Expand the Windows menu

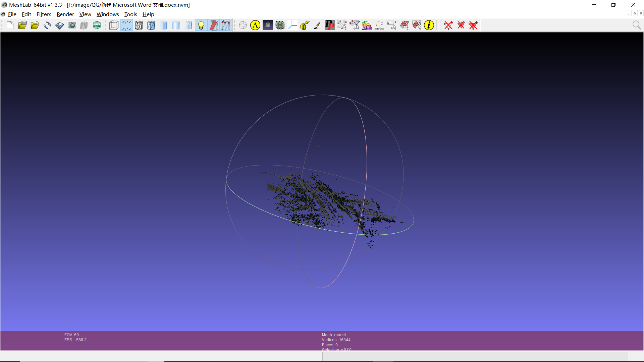click(108, 14)
